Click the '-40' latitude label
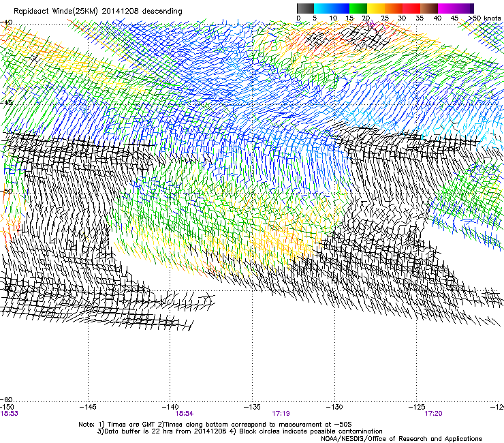Image resolution: width=504 pixels, height=443 pixels. point(6,22)
